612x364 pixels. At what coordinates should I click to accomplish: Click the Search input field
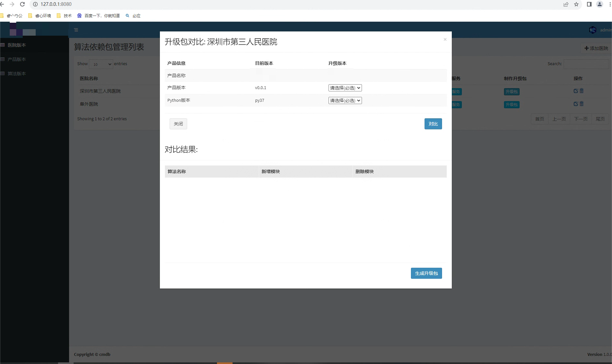click(x=586, y=64)
